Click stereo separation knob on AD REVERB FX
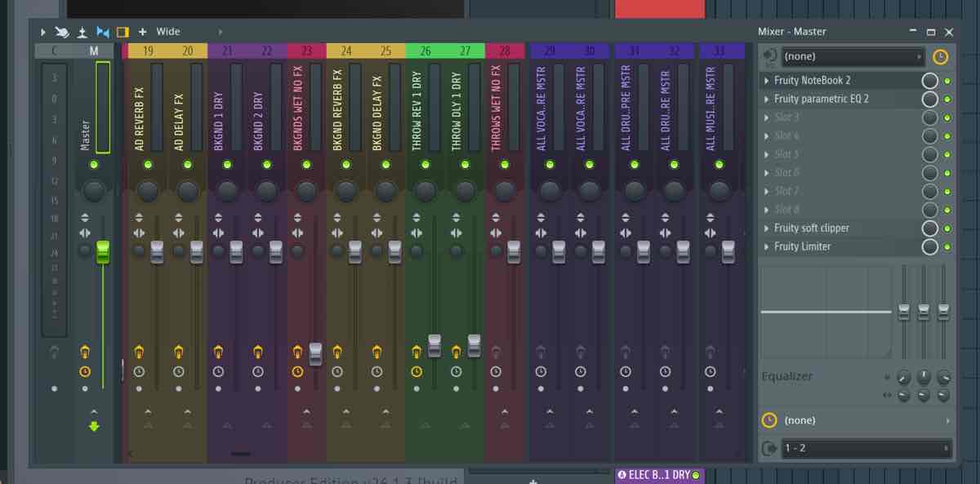The width and height of the screenshot is (980, 484). (x=139, y=251)
